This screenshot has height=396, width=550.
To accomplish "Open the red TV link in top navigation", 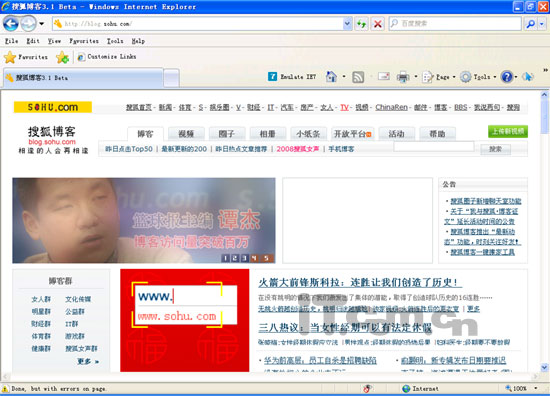I will (344, 107).
